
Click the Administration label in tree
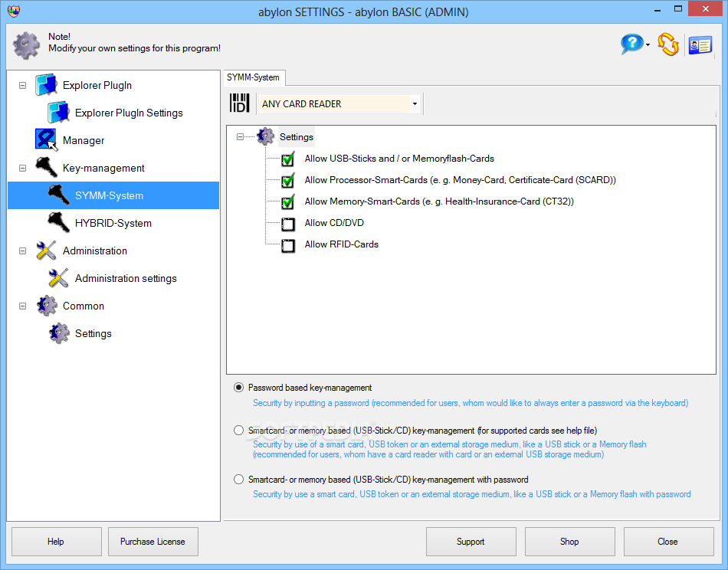(95, 251)
